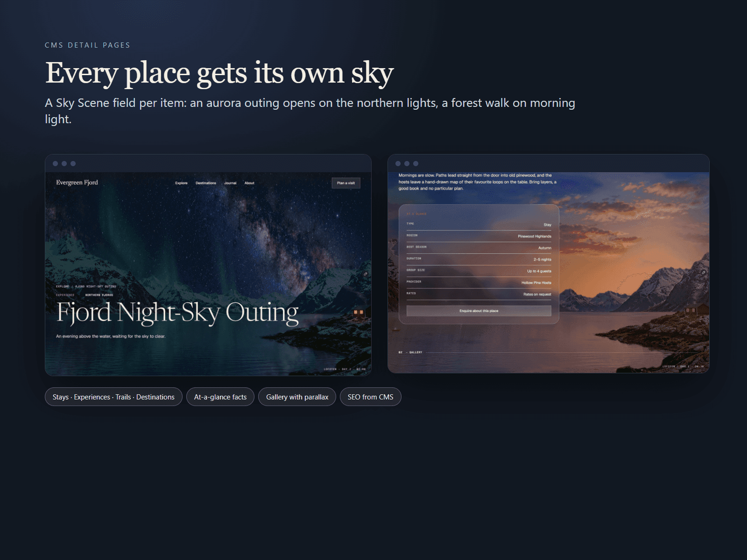
Task: Click the sunset mockup LOFOTEN DAY 1 status text
Action: click(683, 366)
